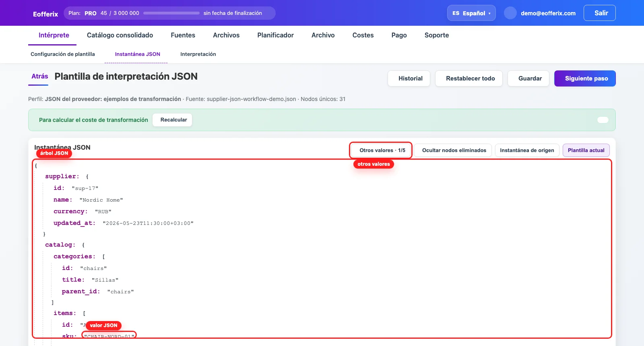Image resolution: width=644 pixels, height=346 pixels.
Task: Select the Configuración de plantilla subtab
Action: point(63,54)
